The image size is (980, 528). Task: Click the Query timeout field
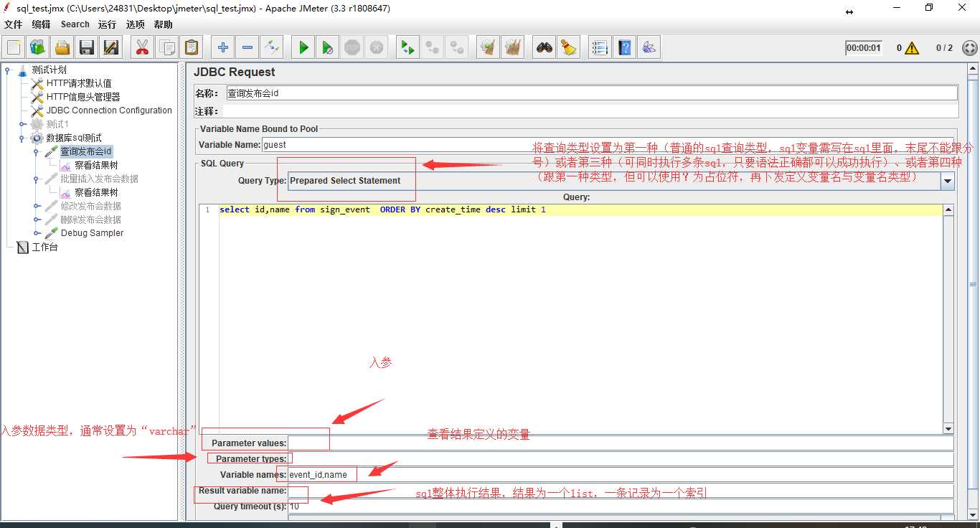click(621, 506)
